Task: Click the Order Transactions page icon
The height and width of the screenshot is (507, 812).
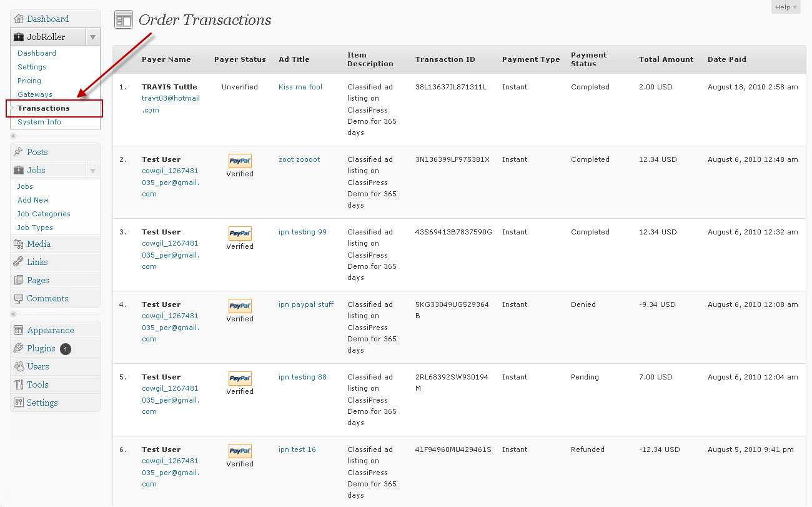Action: (x=124, y=20)
